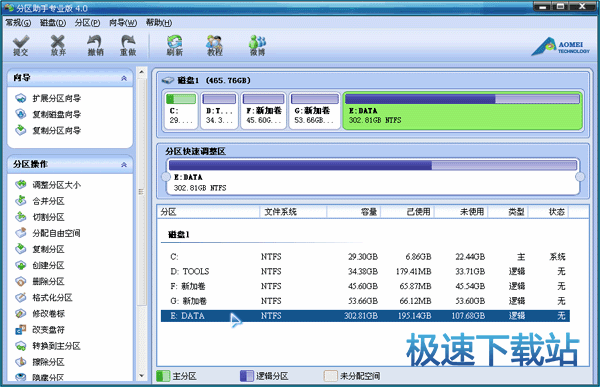Launch the 复制分区向导 wizard
The width and height of the screenshot is (600, 387).
48,131
